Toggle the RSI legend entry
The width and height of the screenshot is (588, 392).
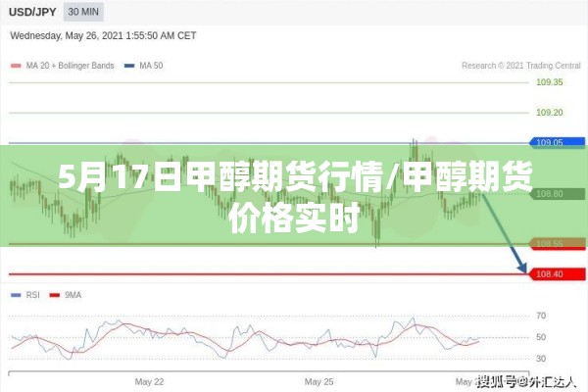coord(25,295)
